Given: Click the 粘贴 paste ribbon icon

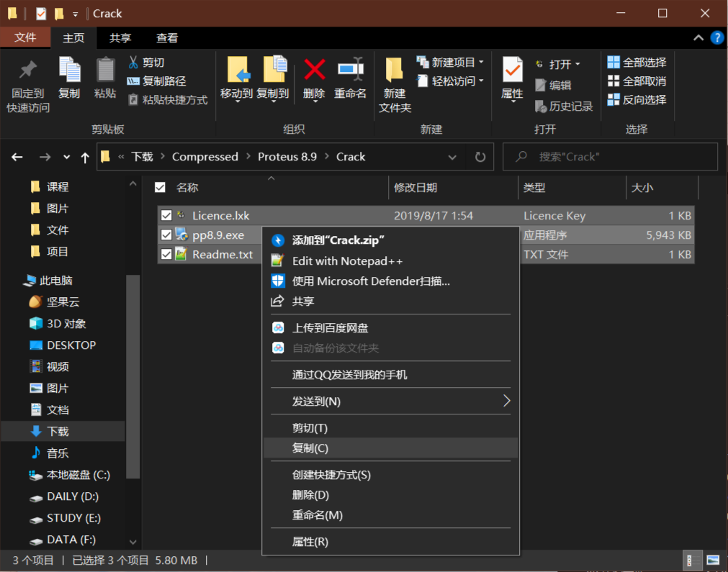Looking at the screenshot, I should pos(105,78).
